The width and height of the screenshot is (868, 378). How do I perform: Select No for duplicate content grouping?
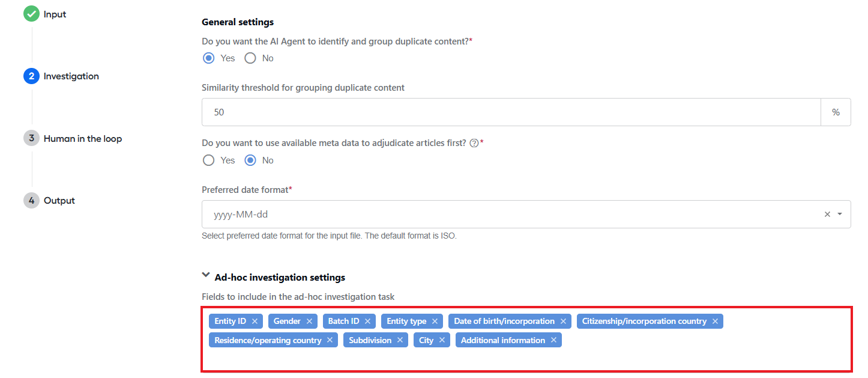point(250,58)
